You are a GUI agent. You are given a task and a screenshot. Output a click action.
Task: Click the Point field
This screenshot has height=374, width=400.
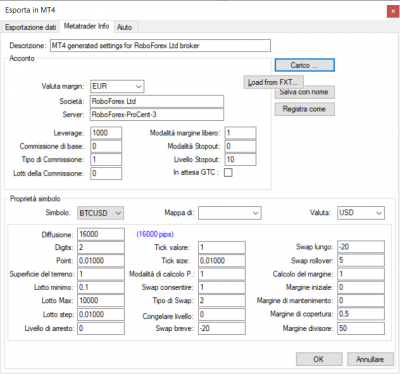101,261
